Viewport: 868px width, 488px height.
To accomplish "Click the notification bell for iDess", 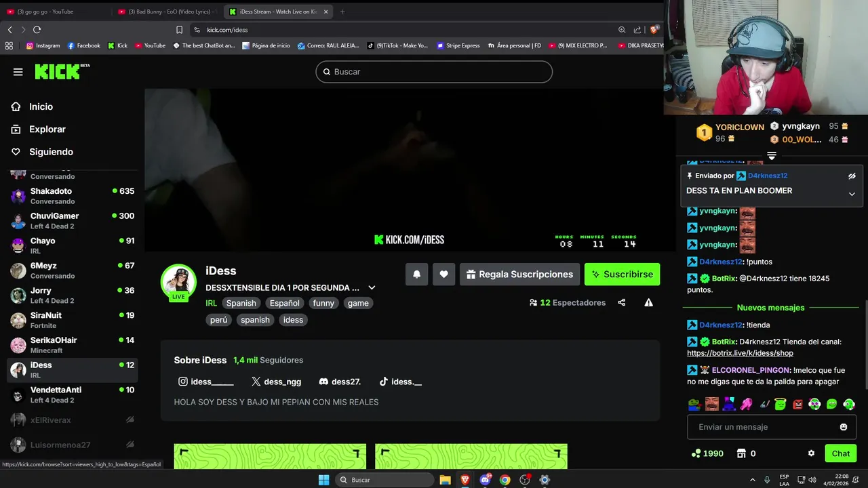I will (416, 274).
